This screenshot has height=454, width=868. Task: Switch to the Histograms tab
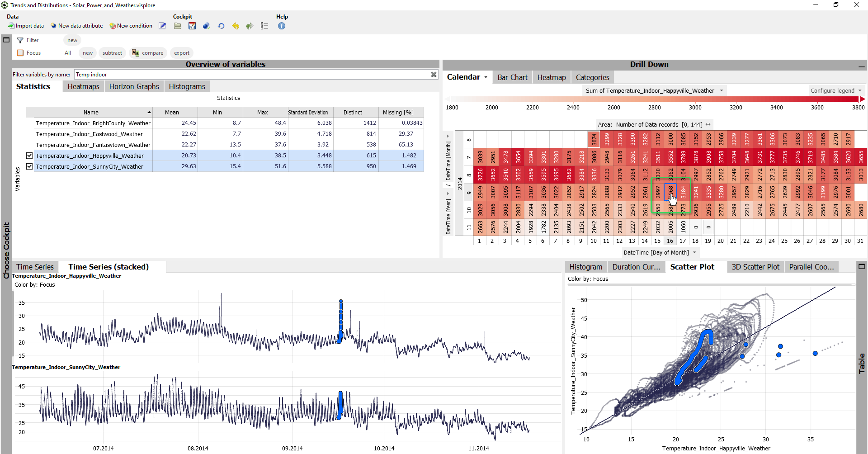[187, 86]
